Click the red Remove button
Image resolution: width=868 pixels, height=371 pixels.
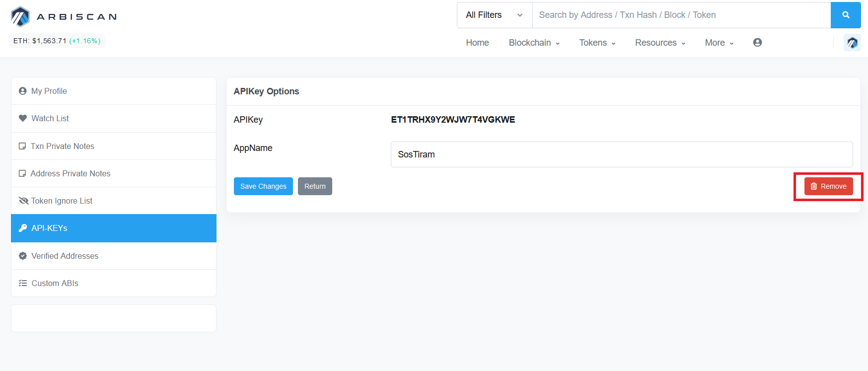pos(828,186)
